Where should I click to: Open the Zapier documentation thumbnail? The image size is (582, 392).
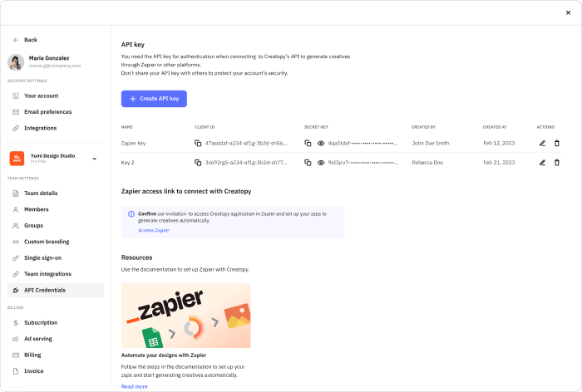tap(185, 316)
